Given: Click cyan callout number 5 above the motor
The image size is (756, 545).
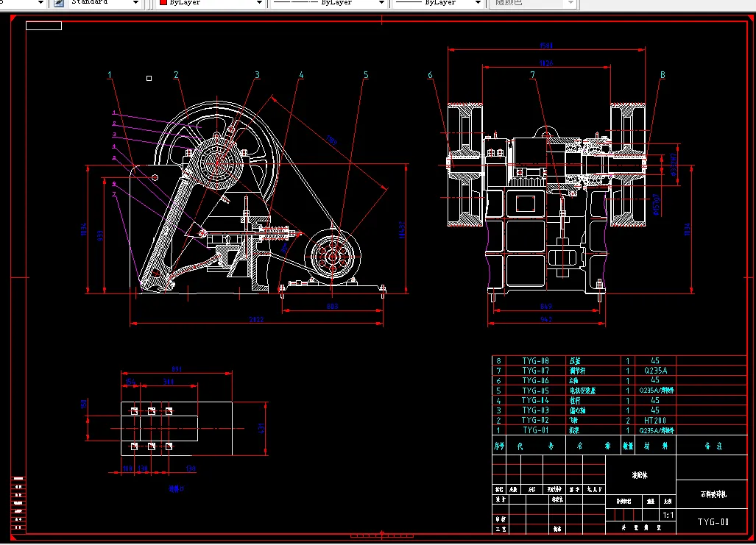Looking at the screenshot, I should pyautogui.click(x=366, y=75).
